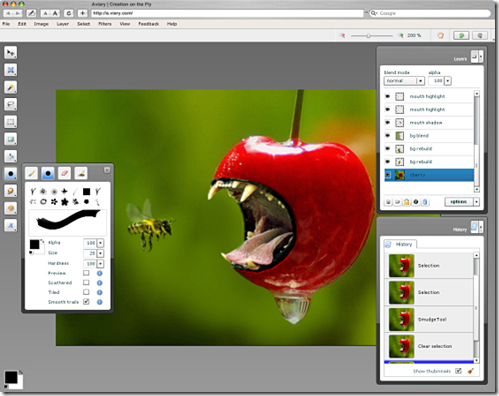Viewport: 499px width, 396px height.
Task: Select the rectangular marquee tool
Action: coord(11,122)
